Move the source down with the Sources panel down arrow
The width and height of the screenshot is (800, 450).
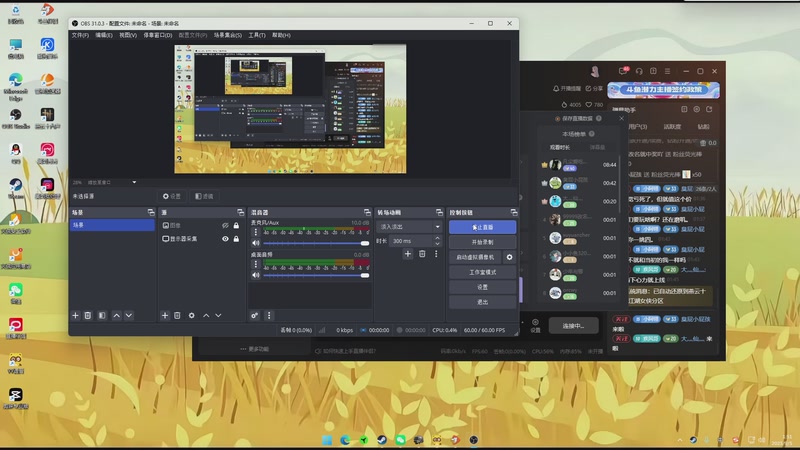click(218, 315)
